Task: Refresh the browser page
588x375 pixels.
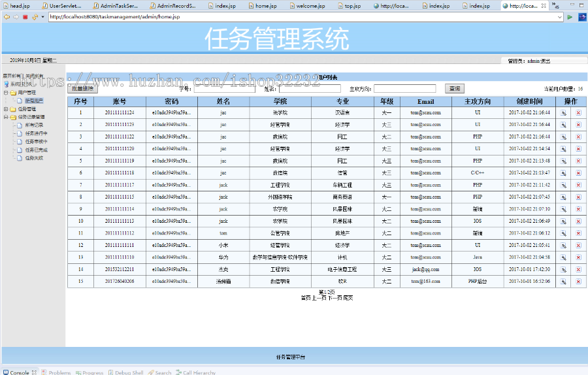Action: pyautogui.click(x=35, y=17)
